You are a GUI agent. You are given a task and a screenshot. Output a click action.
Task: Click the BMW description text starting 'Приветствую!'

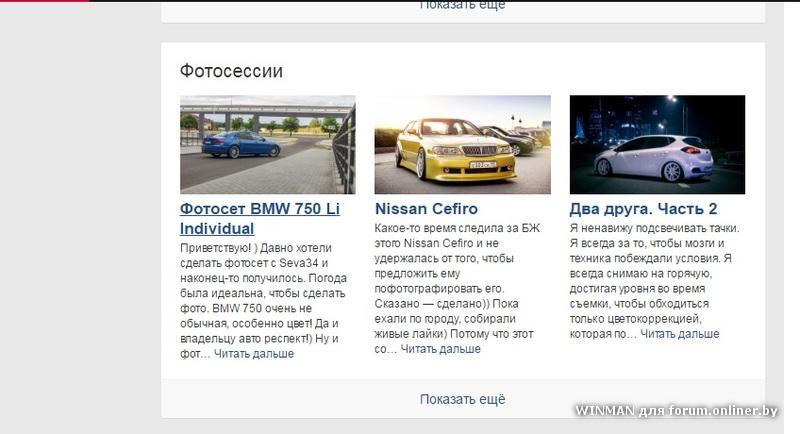tap(263, 300)
